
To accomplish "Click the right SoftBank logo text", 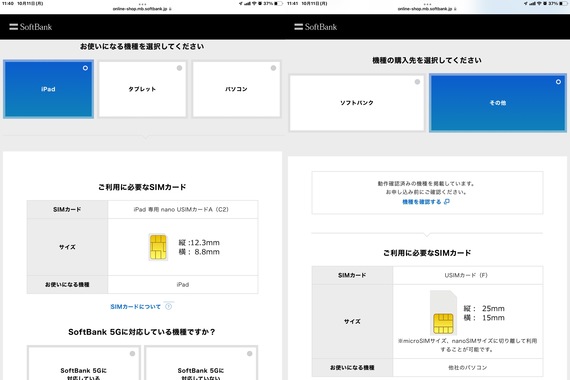I will (x=321, y=27).
